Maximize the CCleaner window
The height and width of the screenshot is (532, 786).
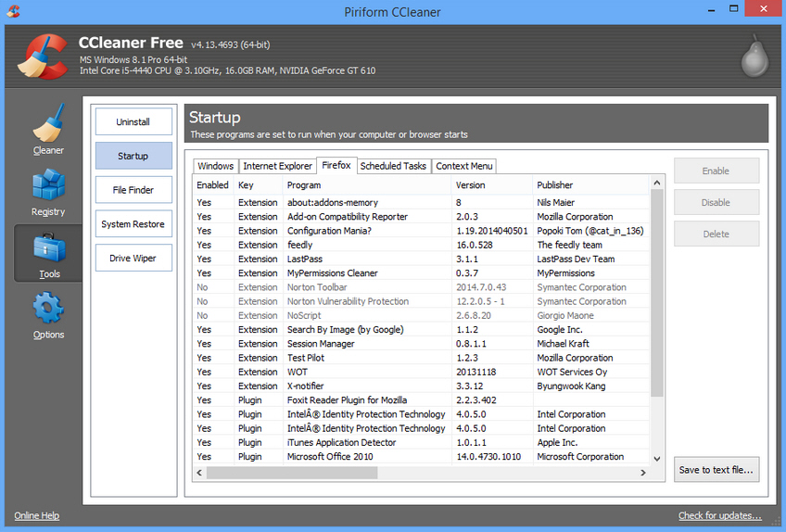coord(733,9)
